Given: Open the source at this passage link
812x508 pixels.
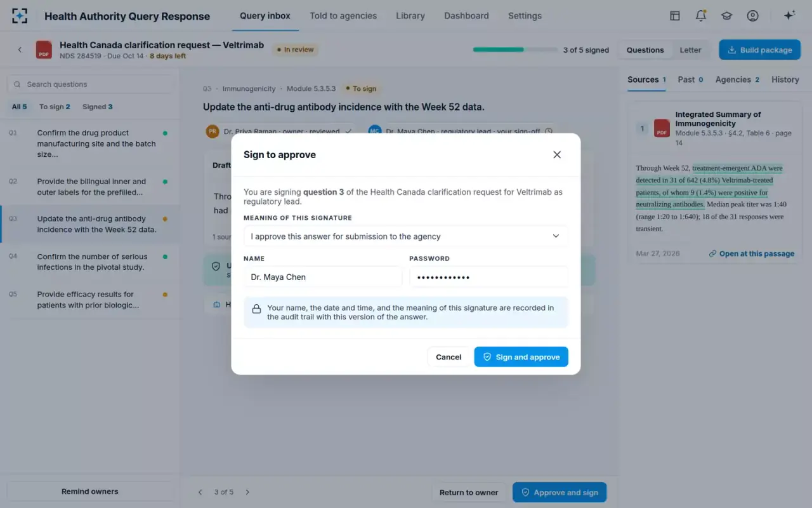Looking at the screenshot, I should pyautogui.click(x=752, y=253).
